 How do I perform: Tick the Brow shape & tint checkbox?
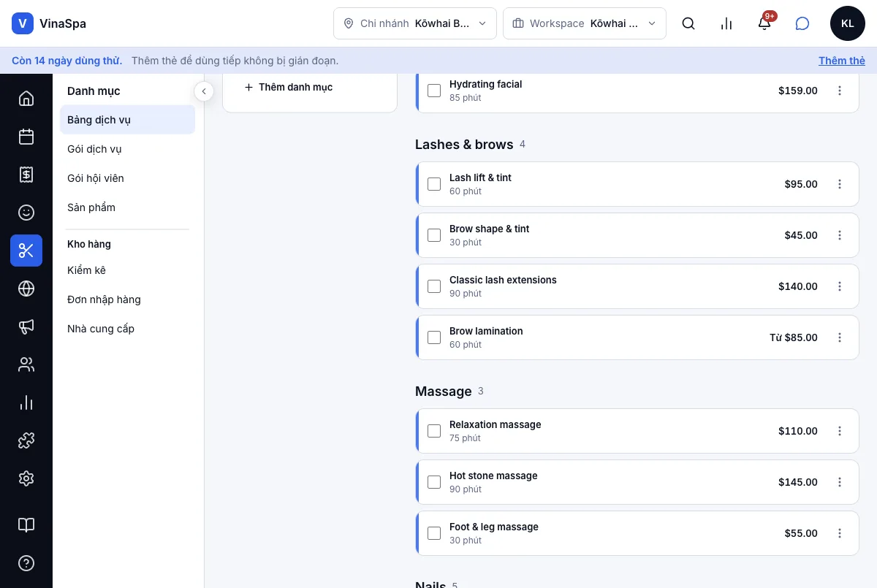point(434,235)
